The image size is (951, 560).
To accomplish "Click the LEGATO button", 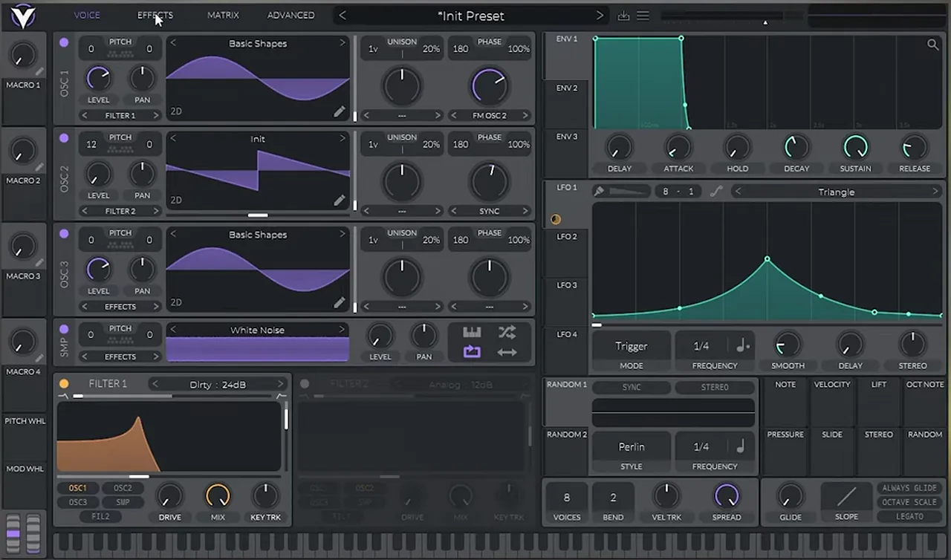I will [909, 516].
